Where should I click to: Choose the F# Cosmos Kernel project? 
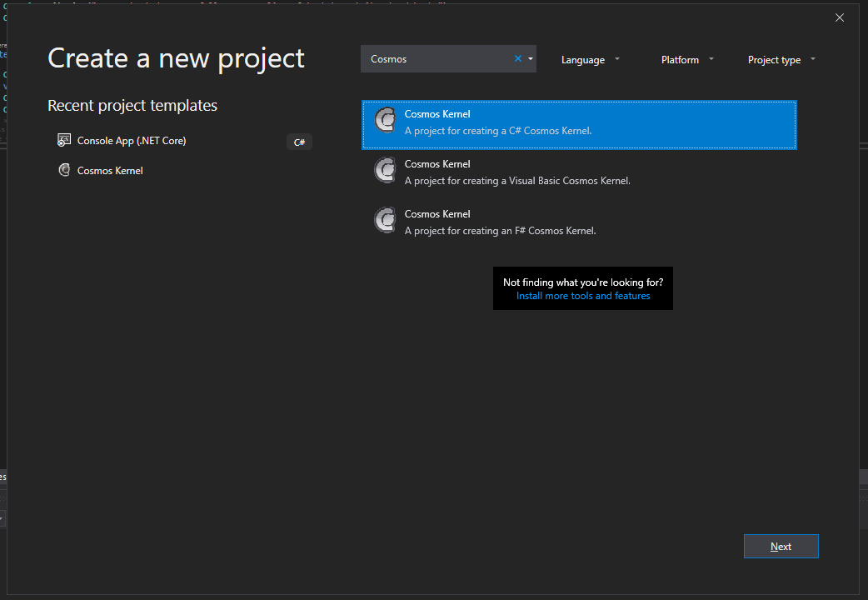point(580,222)
